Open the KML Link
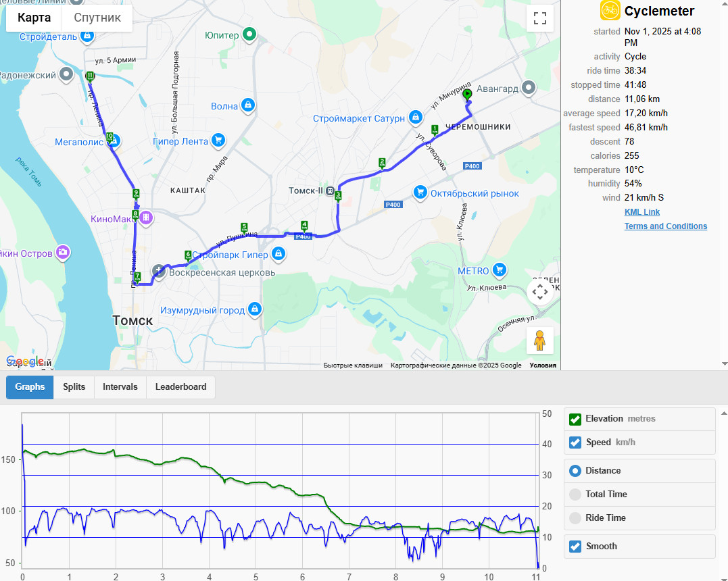 pyautogui.click(x=641, y=212)
